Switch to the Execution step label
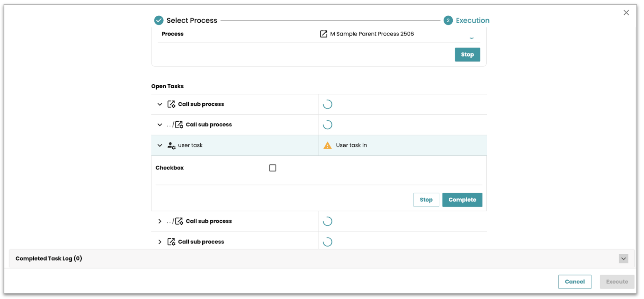 click(x=472, y=20)
